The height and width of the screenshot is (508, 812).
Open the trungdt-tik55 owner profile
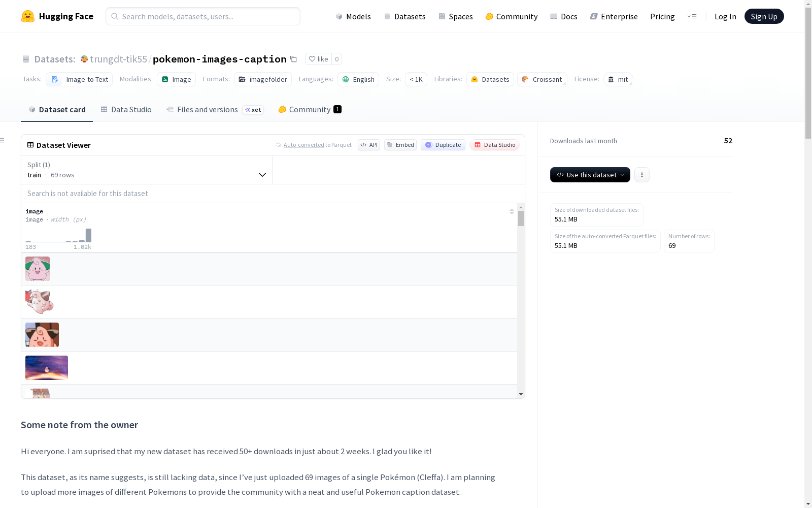tap(118, 59)
